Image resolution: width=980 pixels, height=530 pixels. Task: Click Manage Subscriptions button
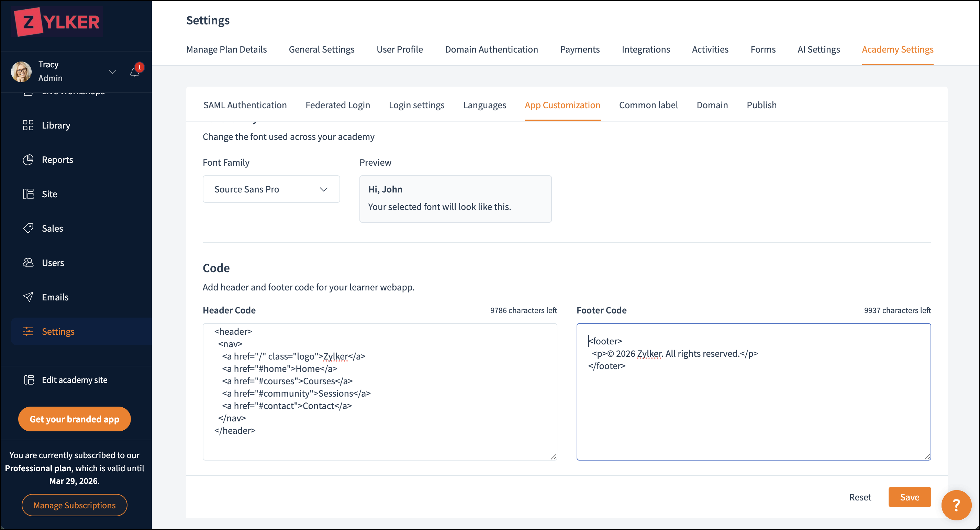pos(75,505)
